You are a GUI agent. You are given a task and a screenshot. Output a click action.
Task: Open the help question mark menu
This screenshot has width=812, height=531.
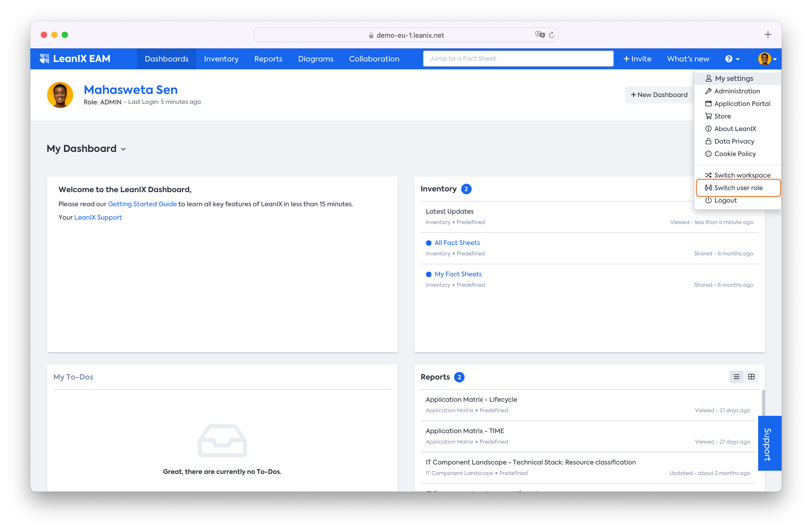[x=732, y=59]
